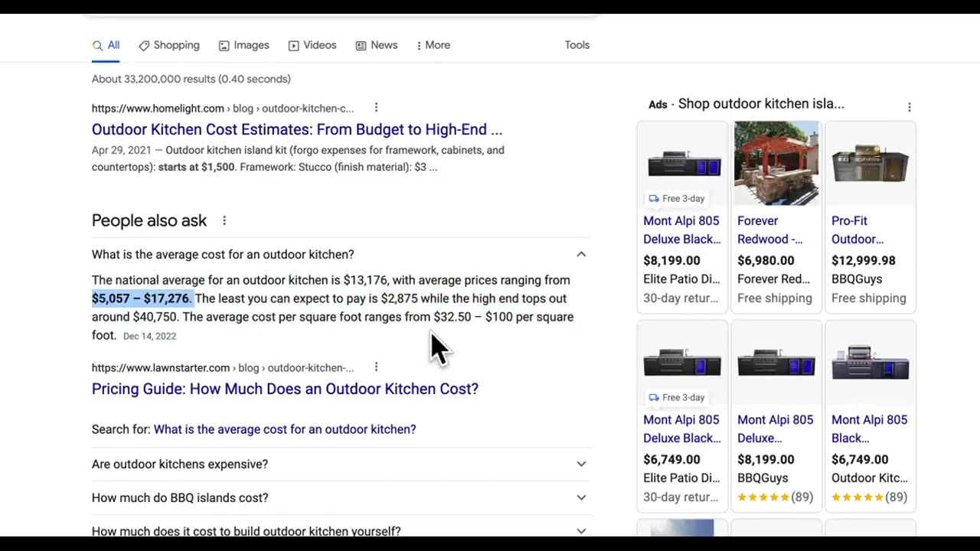Open Outdoor Kitchen Cost Estimates link
980x551 pixels.
[297, 129]
